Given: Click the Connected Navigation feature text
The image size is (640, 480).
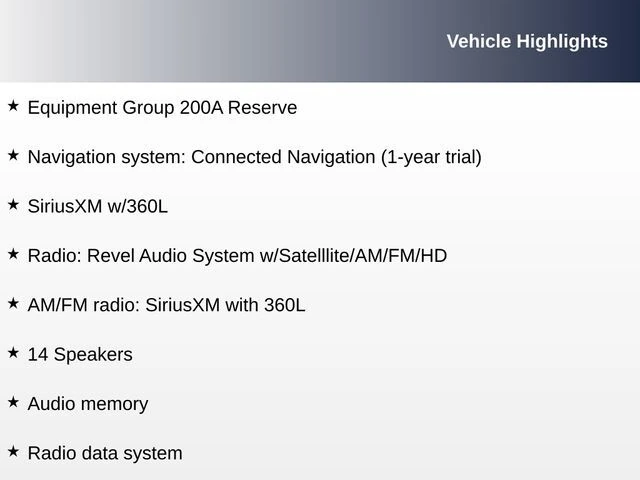Looking at the screenshot, I should pyautogui.click(x=283, y=157).
